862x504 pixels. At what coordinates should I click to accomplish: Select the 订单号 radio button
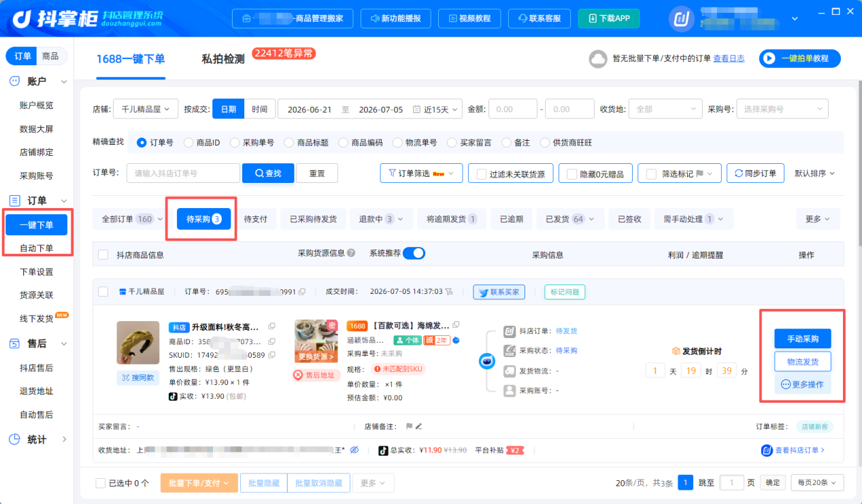point(142,143)
